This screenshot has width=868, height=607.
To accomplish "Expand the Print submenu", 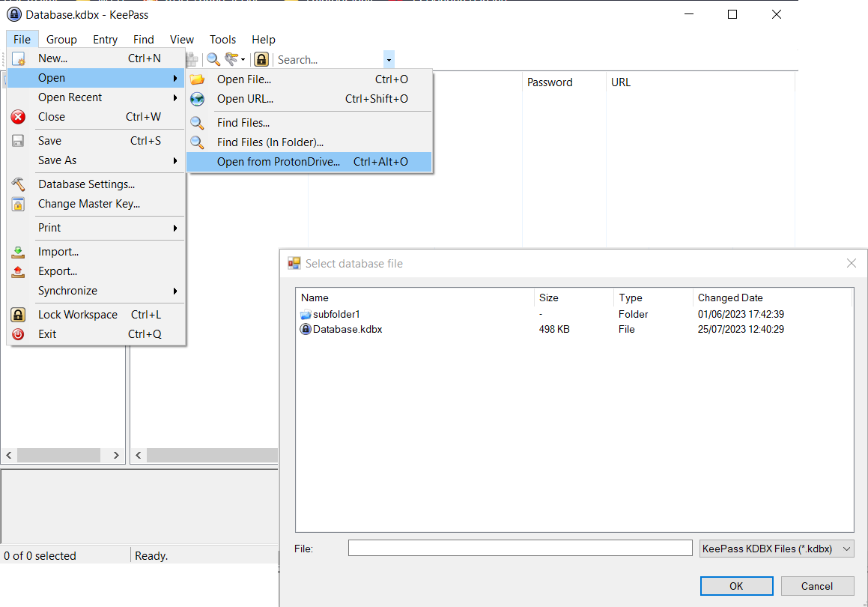I will pos(96,228).
